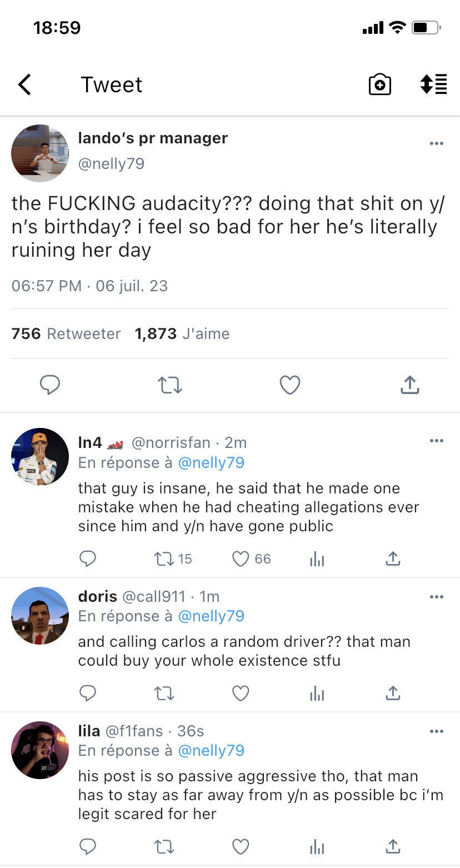Image resolution: width=460 pixels, height=868 pixels.
Task: Reply to the main tweet by nelly79
Action: click(50, 385)
